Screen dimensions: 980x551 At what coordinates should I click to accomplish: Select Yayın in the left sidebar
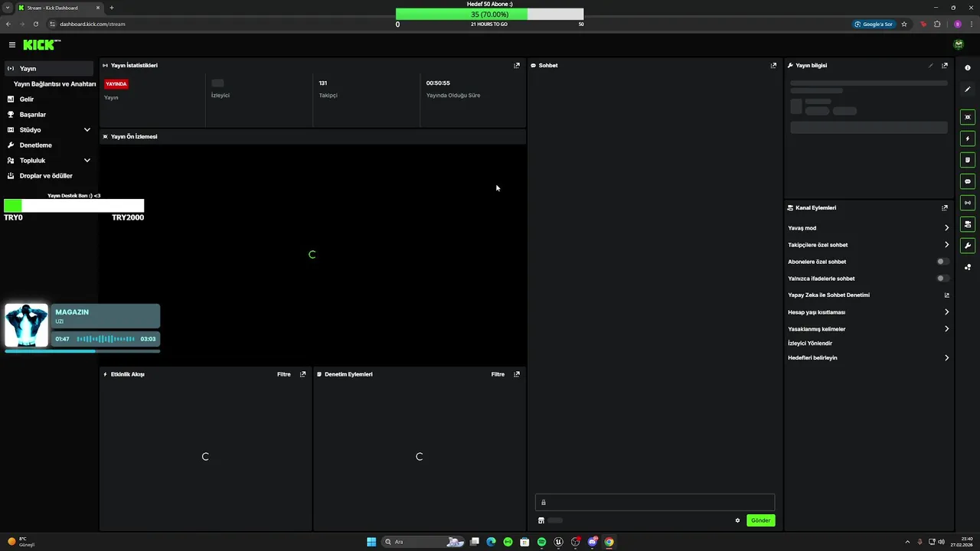coord(50,69)
